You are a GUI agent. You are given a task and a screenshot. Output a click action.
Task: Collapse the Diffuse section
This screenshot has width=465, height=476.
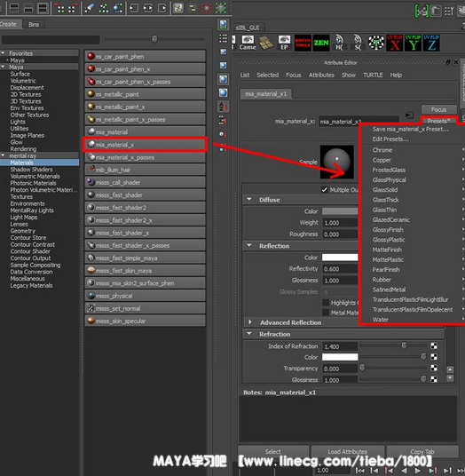[x=249, y=200]
